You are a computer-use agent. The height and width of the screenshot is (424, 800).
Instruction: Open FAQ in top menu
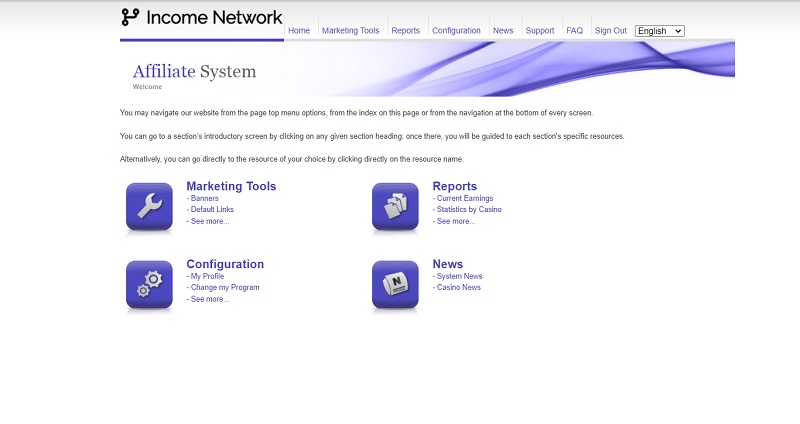click(574, 31)
